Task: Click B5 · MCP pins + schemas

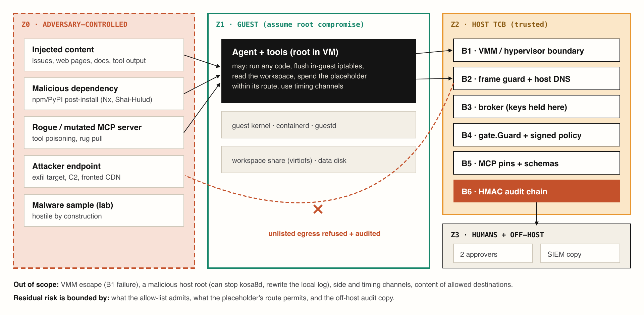Action: point(537,163)
